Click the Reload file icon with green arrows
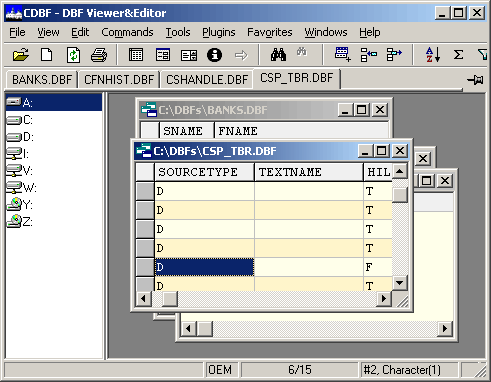The height and width of the screenshot is (382, 491). coord(73,55)
